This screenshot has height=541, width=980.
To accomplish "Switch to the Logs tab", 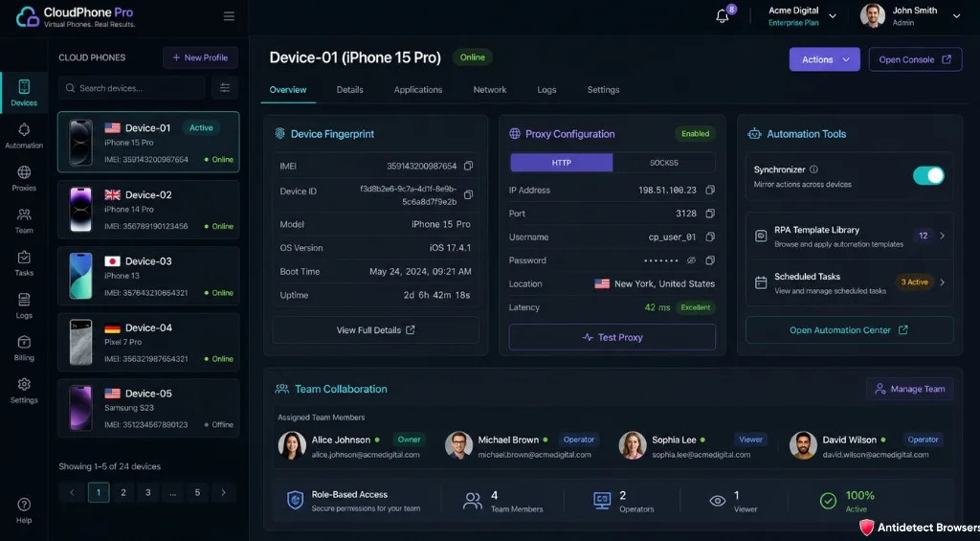I will (546, 90).
